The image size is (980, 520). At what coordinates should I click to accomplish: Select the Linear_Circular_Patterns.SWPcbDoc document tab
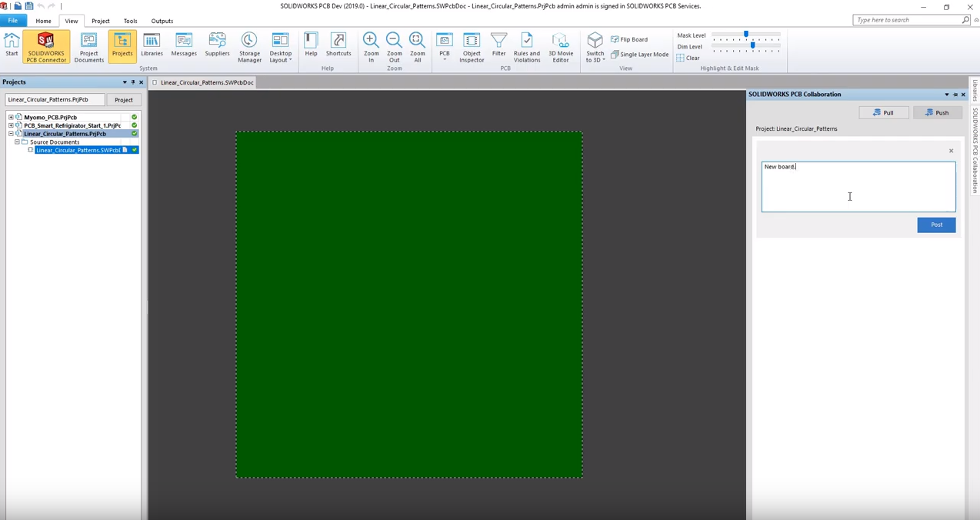pyautogui.click(x=202, y=82)
